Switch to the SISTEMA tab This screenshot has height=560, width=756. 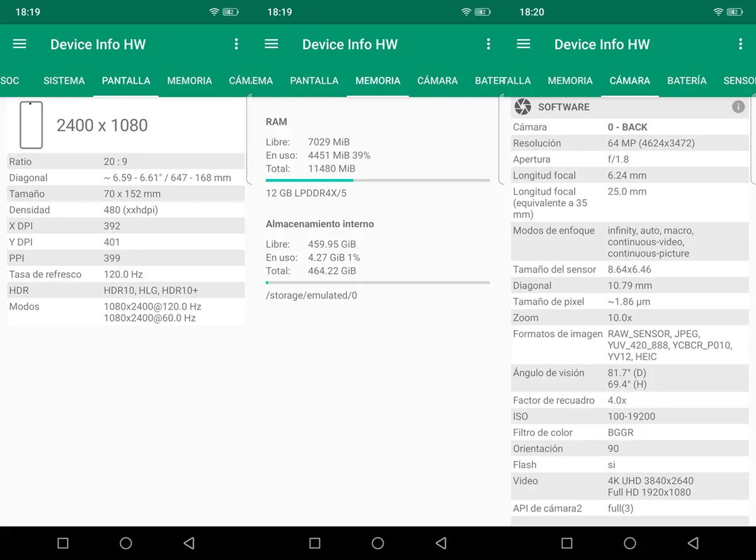tap(64, 81)
